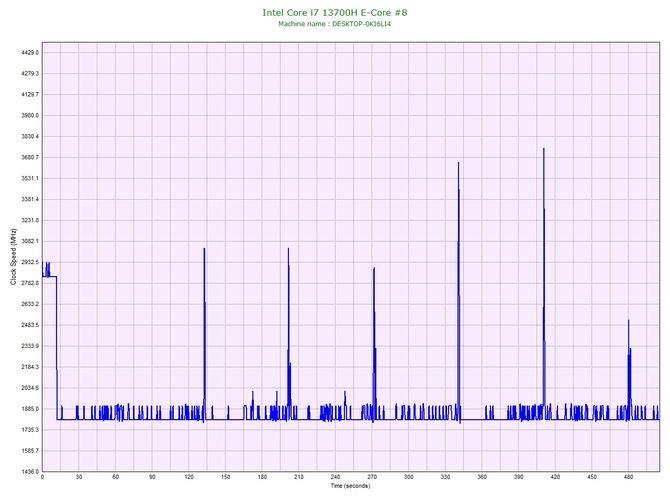The width and height of the screenshot is (670, 503).
Task: Click the 390 seconds x-axis tick label
Action: (x=518, y=477)
